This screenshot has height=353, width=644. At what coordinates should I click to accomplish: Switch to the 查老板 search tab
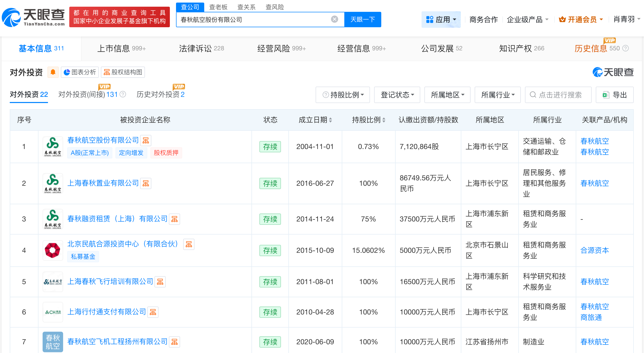tap(218, 7)
